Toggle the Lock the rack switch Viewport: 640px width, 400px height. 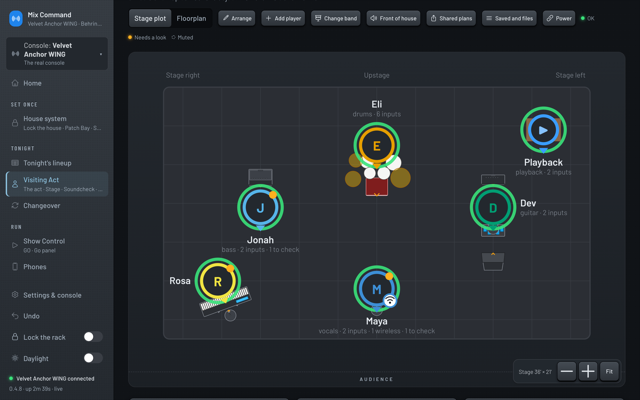point(93,337)
